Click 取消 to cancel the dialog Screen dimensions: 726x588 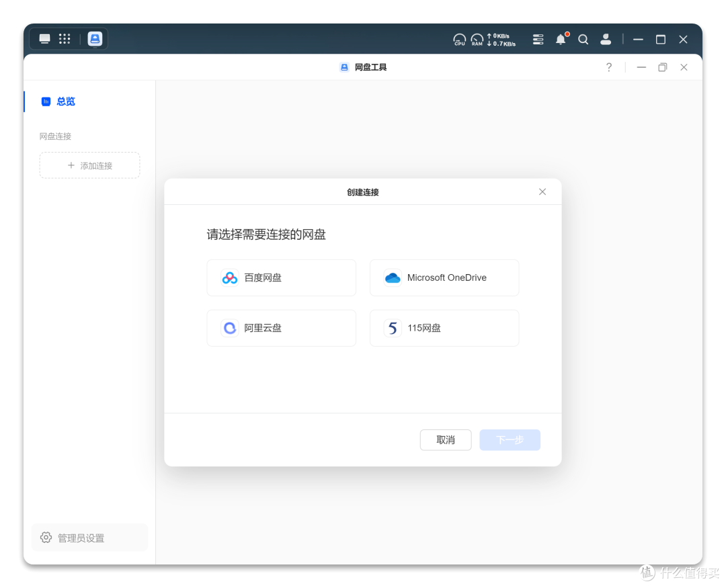click(446, 440)
